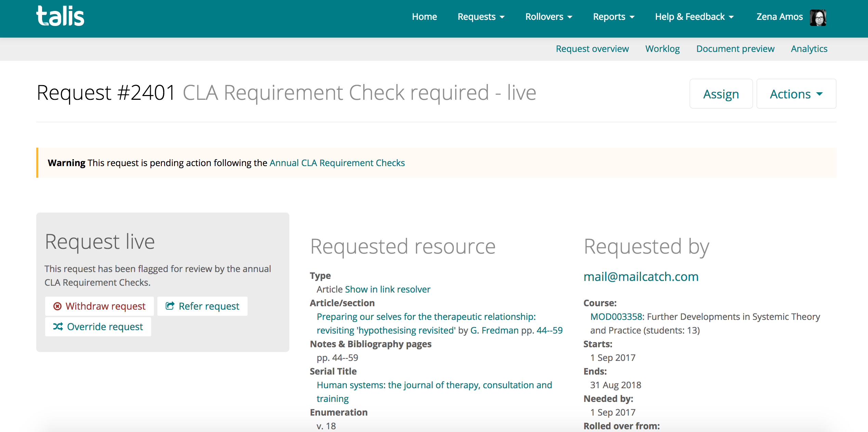Open the Analytics tab
The width and height of the screenshot is (868, 432).
(x=809, y=49)
